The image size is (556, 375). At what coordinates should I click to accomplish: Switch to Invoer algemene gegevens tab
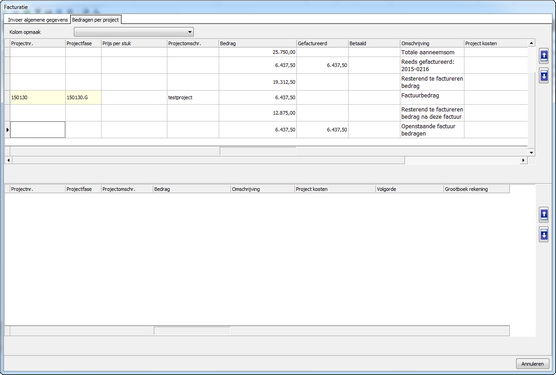coord(38,20)
